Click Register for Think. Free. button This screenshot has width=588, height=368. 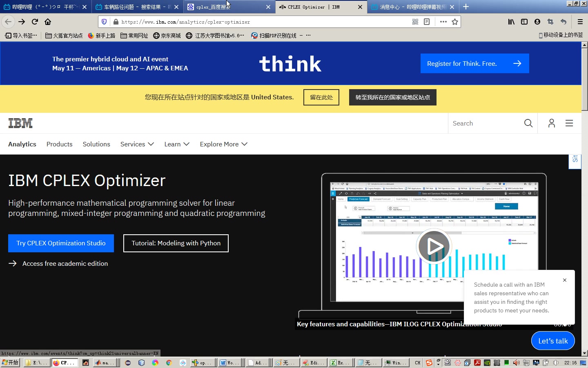click(x=475, y=63)
